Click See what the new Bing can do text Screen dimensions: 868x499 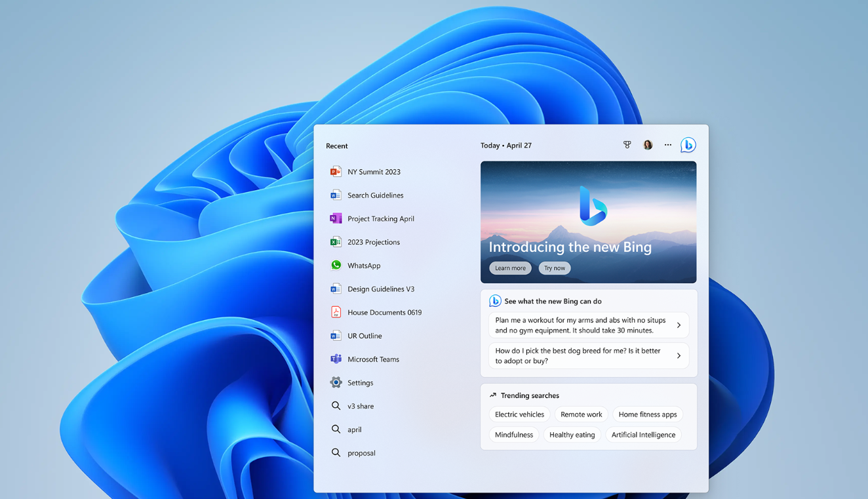[553, 301]
